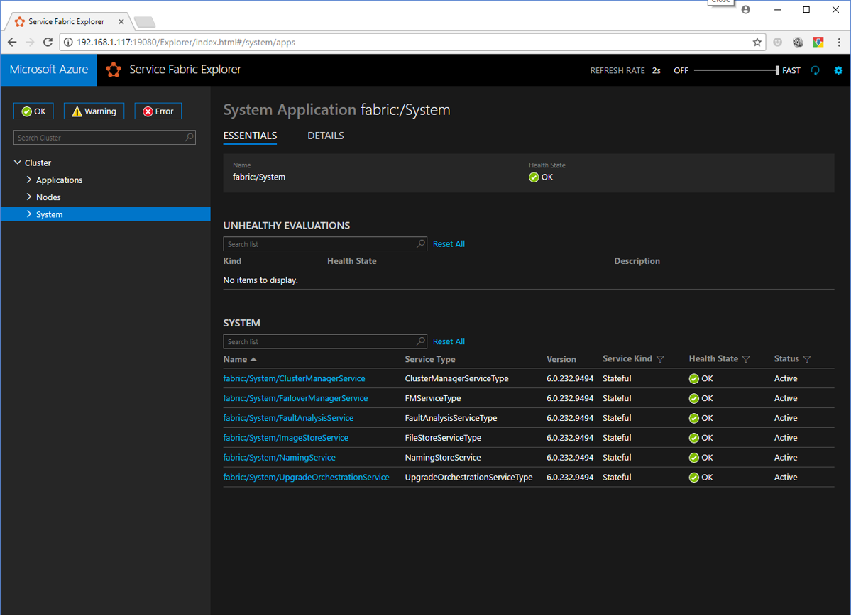Click the refresh rate slider handle
This screenshot has height=616, width=851.
pyautogui.click(x=777, y=70)
